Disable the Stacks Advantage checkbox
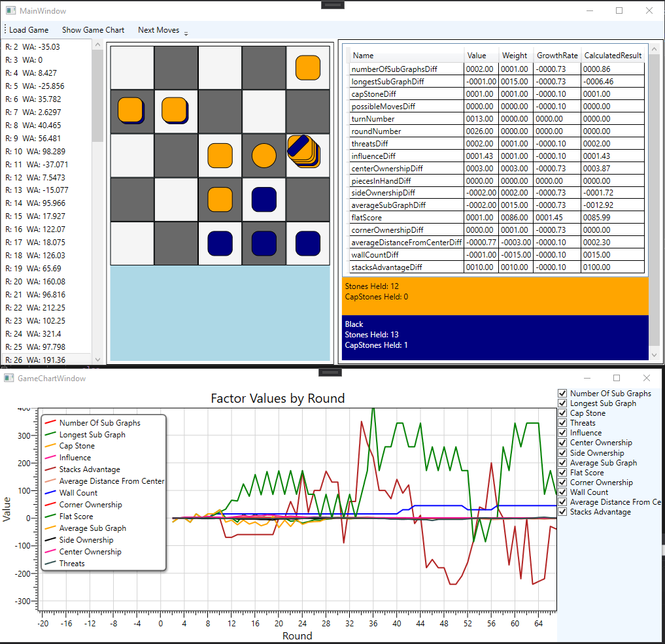 (562, 512)
